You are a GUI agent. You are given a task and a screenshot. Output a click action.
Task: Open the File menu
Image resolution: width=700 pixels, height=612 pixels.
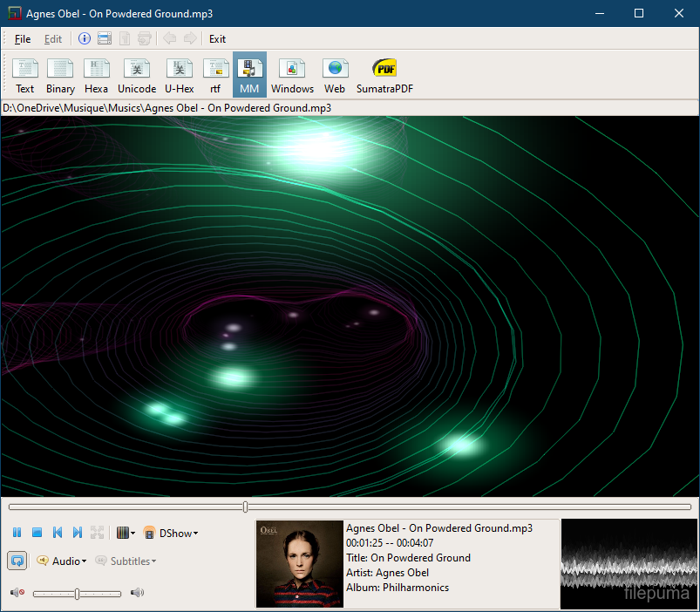point(23,38)
